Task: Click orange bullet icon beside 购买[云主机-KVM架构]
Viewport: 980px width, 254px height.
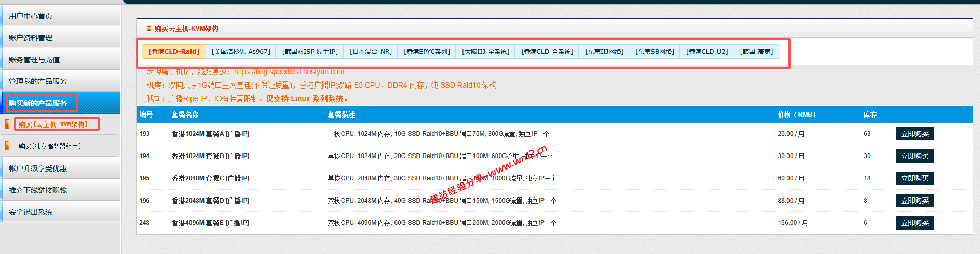Action: pos(7,124)
